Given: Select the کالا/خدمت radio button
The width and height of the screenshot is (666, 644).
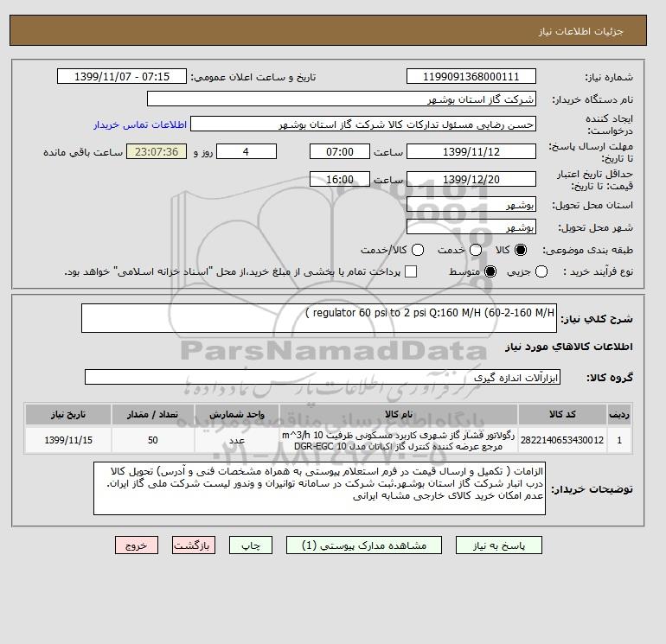Looking at the screenshot, I should click(x=418, y=250).
